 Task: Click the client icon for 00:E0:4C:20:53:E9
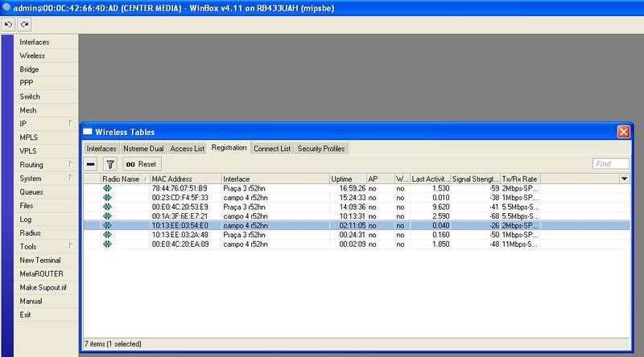click(107, 207)
